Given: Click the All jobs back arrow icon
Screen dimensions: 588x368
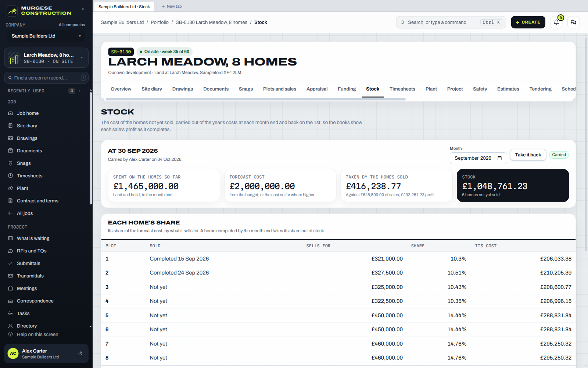Looking at the screenshot, I should pyautogui.click(x=11, y=213).
